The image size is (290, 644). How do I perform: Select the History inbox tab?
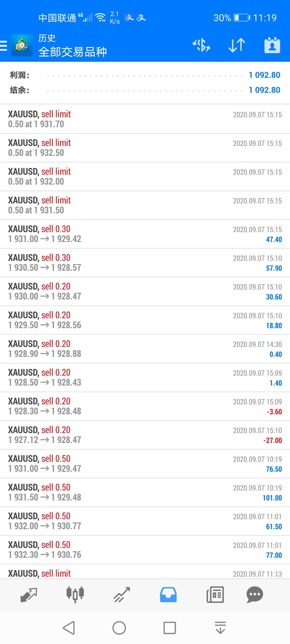tap(168, 595)
